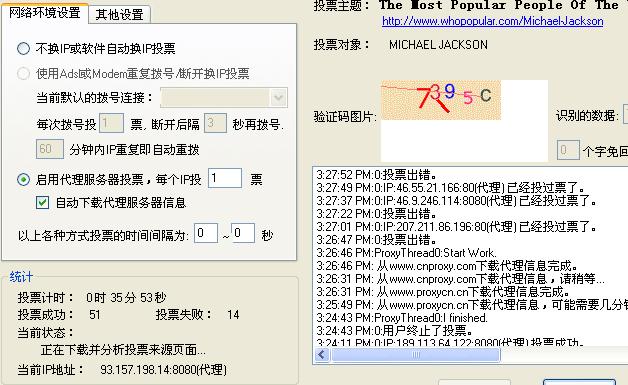The width and height of the screenshot is (628, 385).
Task: Click the horizontal scrollbar thumb of log
Action: (x=416, y=355)
